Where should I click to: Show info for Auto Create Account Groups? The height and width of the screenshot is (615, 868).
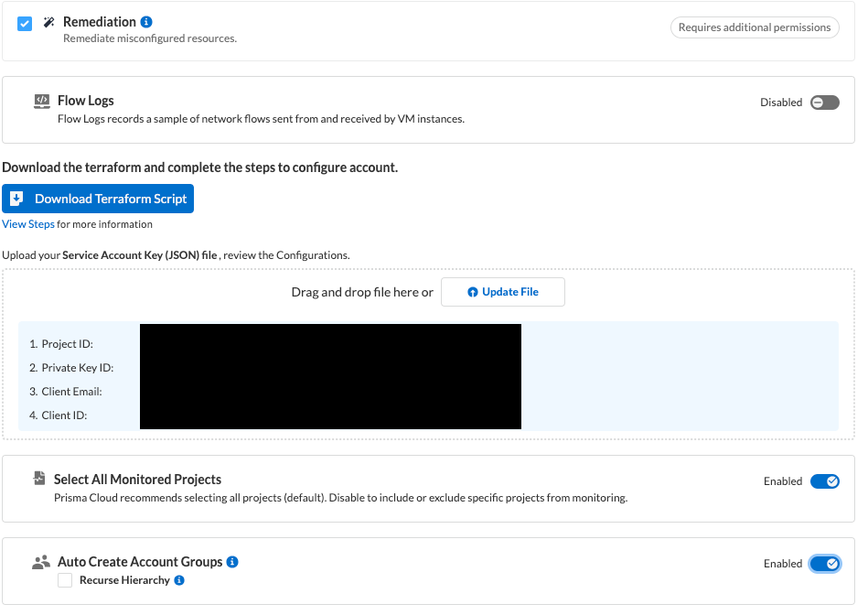(x=232, y=562)
